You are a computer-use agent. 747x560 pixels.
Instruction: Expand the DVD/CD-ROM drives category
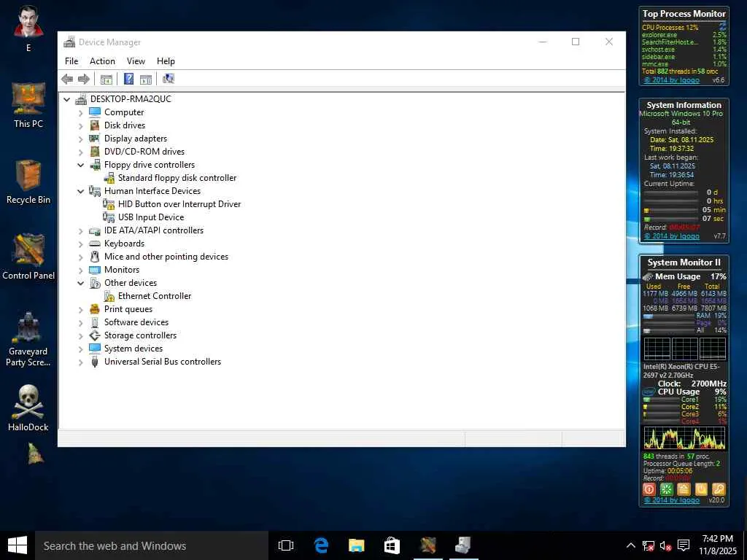(80, 152)
